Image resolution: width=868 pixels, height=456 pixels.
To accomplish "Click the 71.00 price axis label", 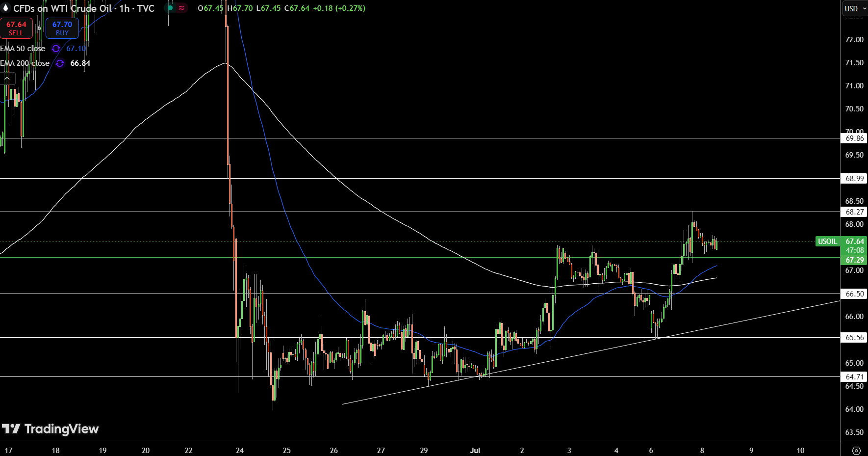I will [854, 86].
